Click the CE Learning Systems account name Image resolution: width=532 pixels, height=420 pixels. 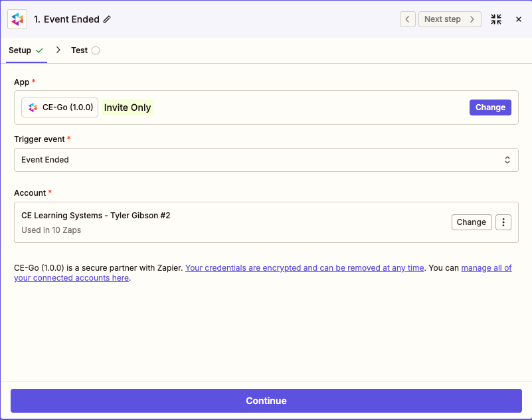point(96,216)
